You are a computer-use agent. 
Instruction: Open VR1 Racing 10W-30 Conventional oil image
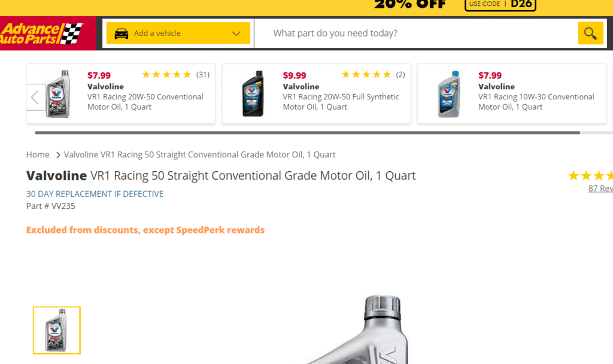[x=448, y=94]
